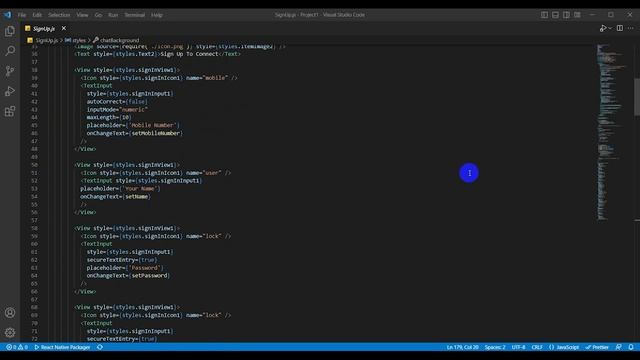Click the autoCorrect={false} line
This screenshot has width=640, height=360.
[117, 102]
